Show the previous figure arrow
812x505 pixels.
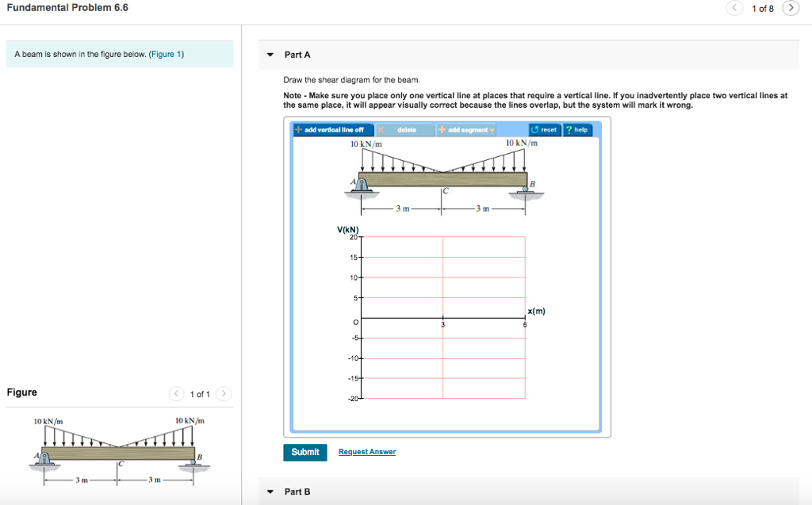[x=176, y=394]
